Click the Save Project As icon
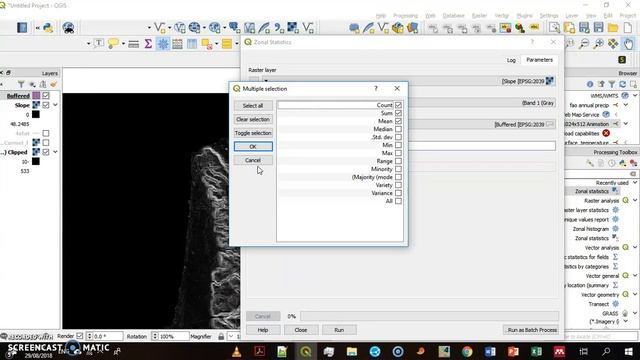This screenshot has width=640, height=360. coord(584,27)
